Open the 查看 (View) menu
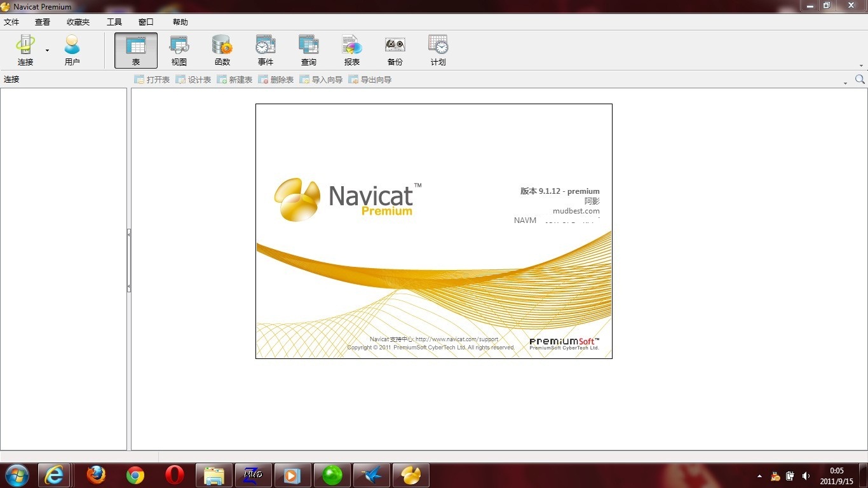This screenshot has height=488, width=868. click(43, 22)
